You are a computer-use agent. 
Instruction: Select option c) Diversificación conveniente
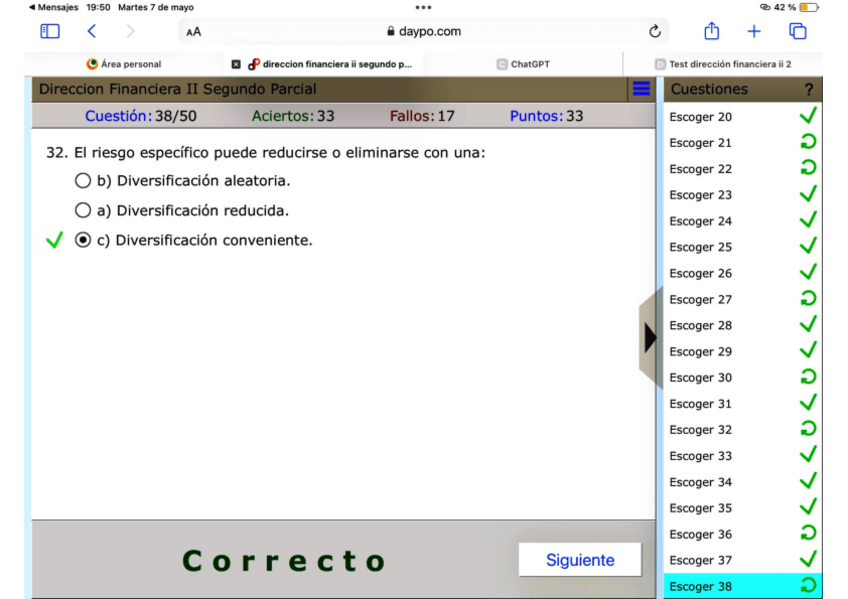(x=83, y=240)
